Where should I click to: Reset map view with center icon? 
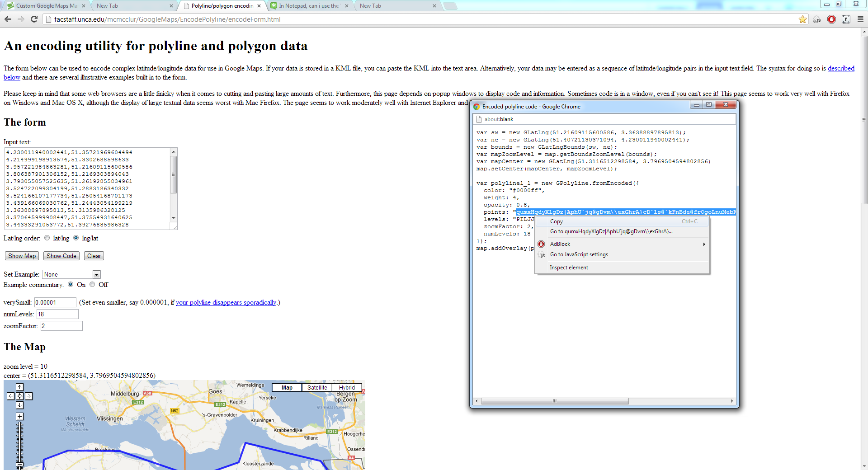(x=19, y=396)
